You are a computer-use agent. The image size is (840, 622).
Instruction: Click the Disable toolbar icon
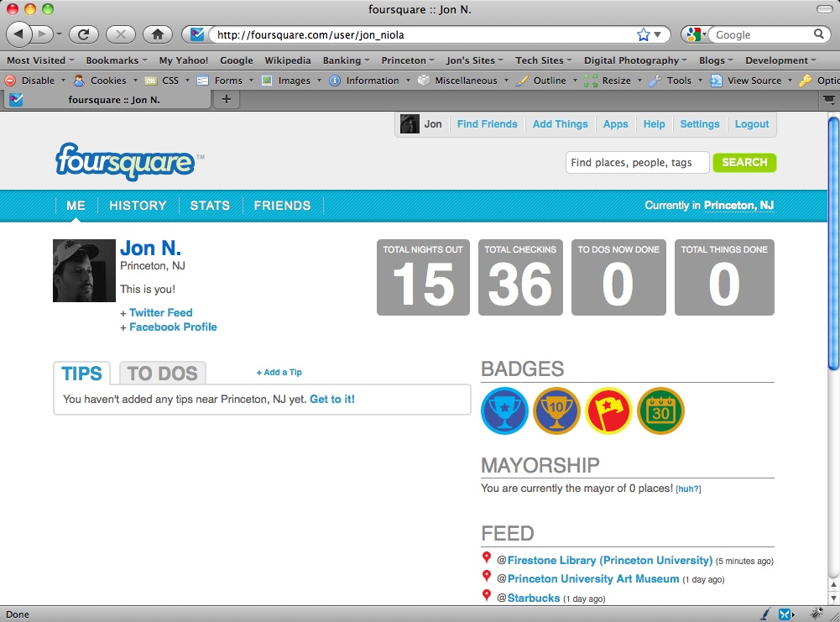click(10, 81)
